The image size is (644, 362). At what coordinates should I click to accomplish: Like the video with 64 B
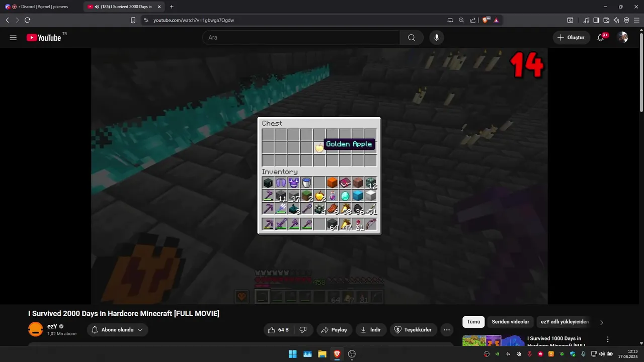tap(278, 330)
